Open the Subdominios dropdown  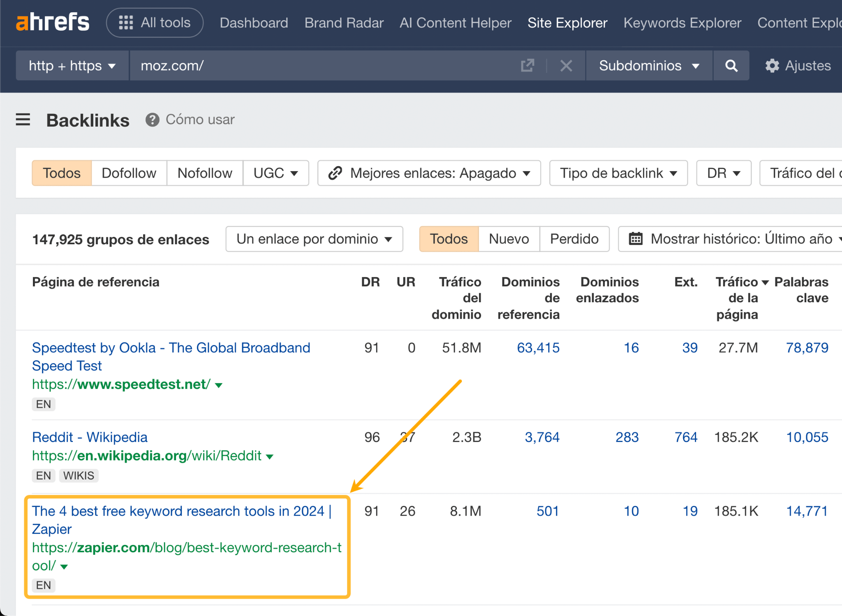click(648, 65)
